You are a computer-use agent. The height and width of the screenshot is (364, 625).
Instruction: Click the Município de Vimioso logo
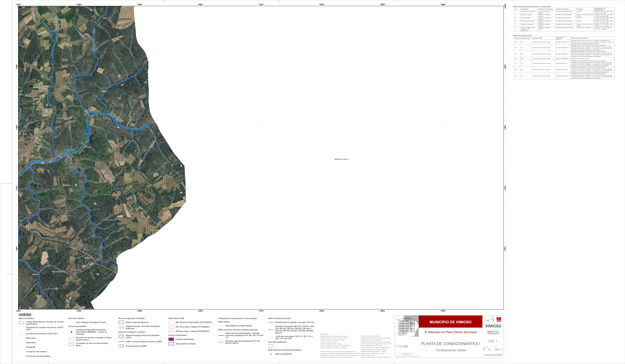pyautogui.click(x=493, y=322)
